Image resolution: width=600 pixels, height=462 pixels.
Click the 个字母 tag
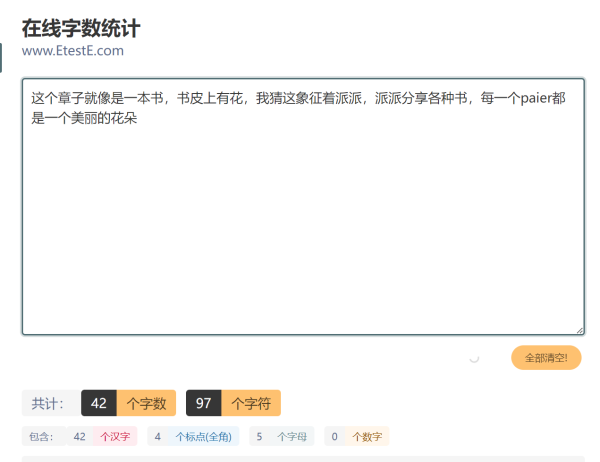tap(292, 436)
